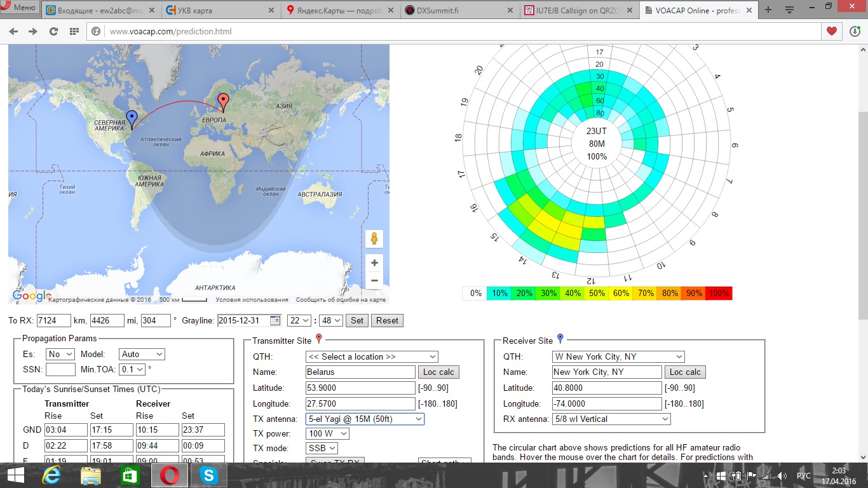Viewport: 868px width, 488px height.
Task: Click the 50% yellow legend swatch
Action: point(597,294)
